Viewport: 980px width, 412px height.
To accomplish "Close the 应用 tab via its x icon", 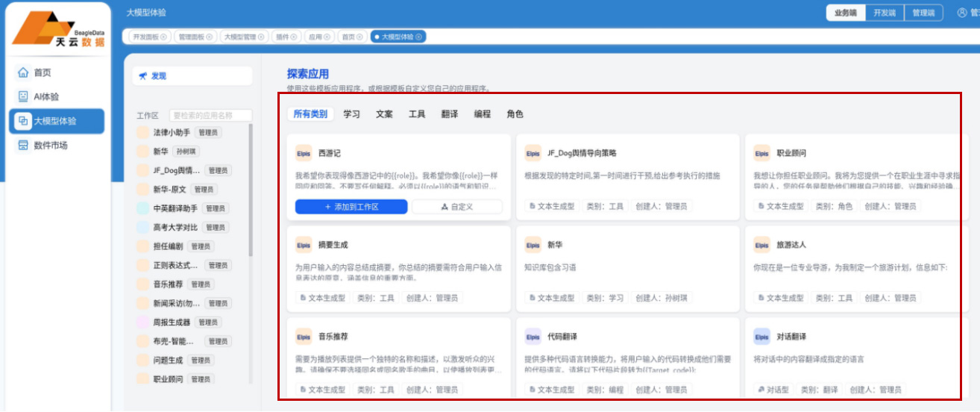I will 327,37.
